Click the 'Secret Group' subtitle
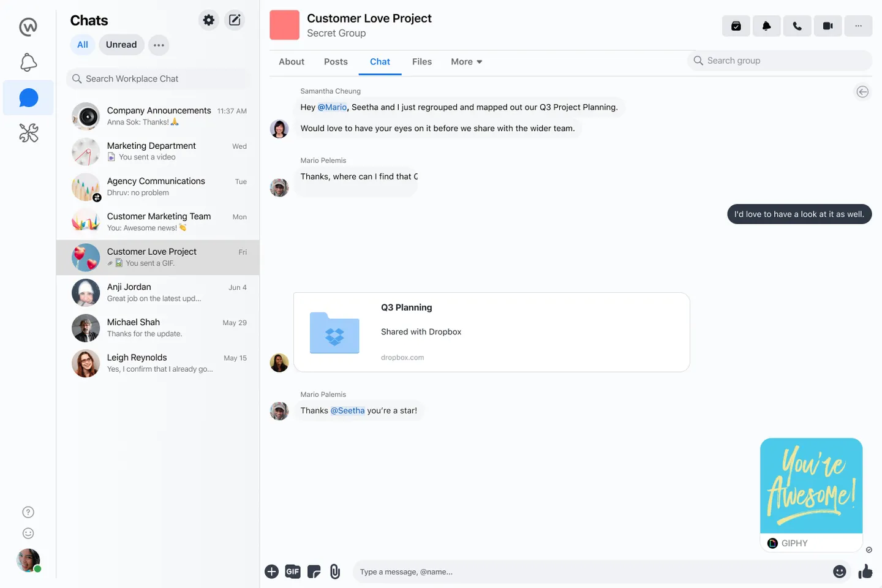Screen dimensions: 882x588 (336, 33)
